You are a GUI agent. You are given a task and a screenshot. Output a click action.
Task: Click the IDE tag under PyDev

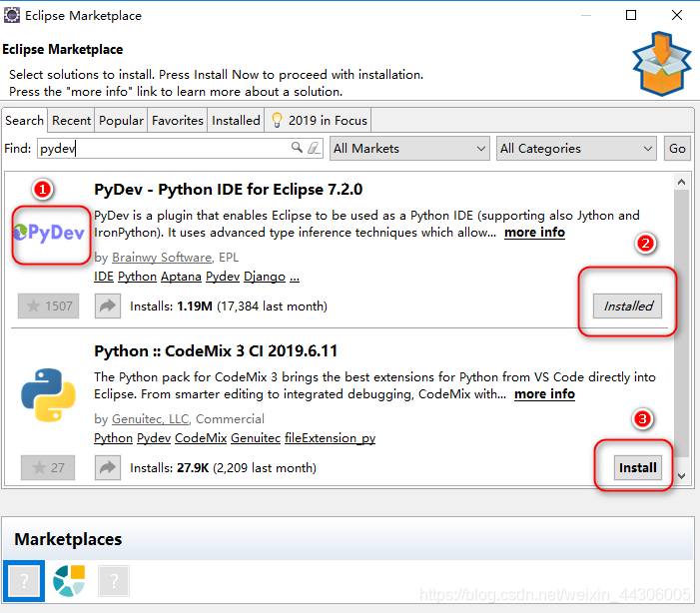104,277
